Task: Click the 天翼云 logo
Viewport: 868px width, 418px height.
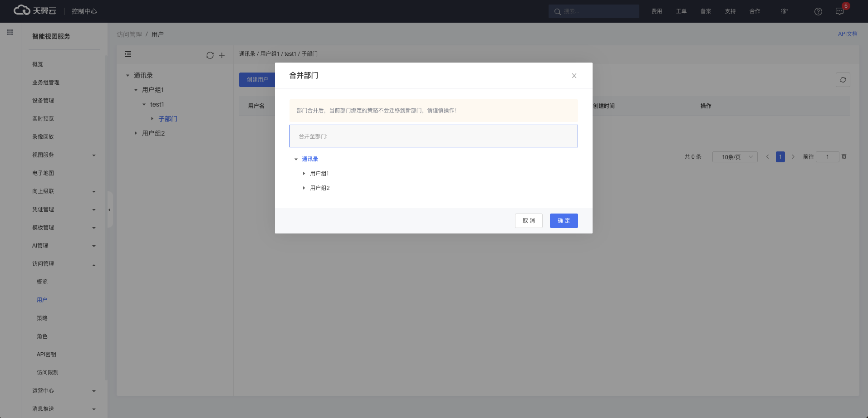Action: [x=35, y=10]
